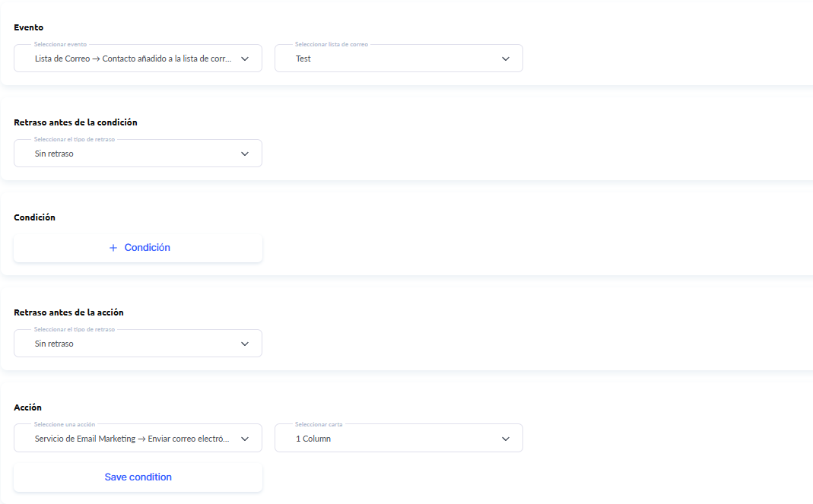Click chevron arrow of the event selector
This screenshot has width=813, height=504.
point(245,59)
